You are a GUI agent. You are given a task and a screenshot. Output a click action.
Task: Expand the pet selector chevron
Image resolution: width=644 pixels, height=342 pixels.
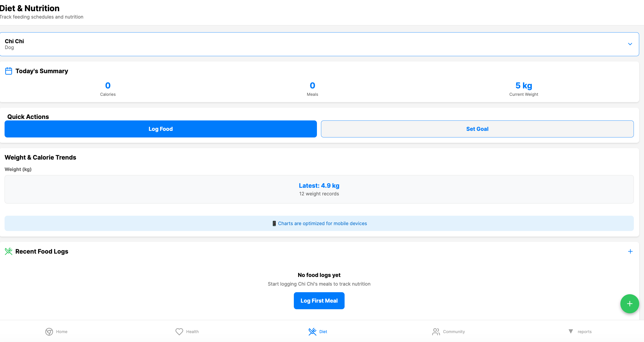(630, 44)
